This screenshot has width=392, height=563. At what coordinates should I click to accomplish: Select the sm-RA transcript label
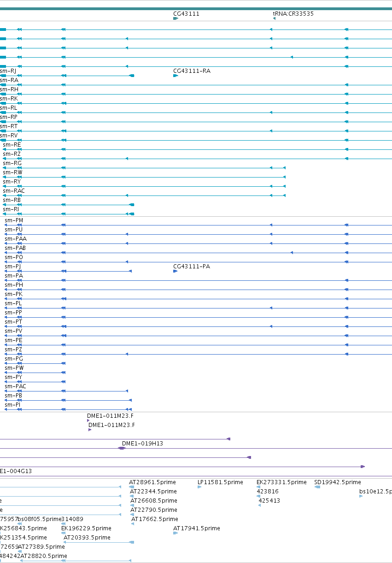click(9, 80)
